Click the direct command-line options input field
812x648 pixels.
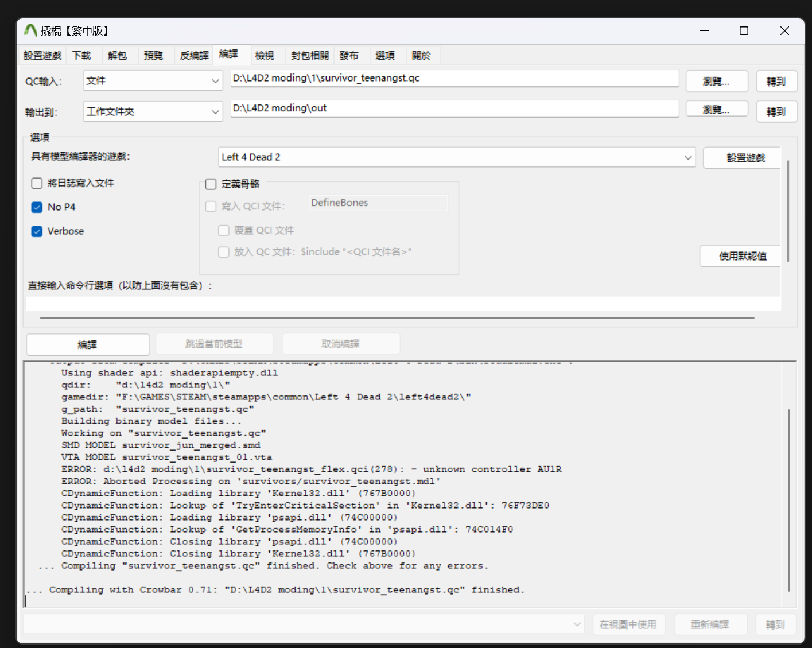(x=403, y=304)
